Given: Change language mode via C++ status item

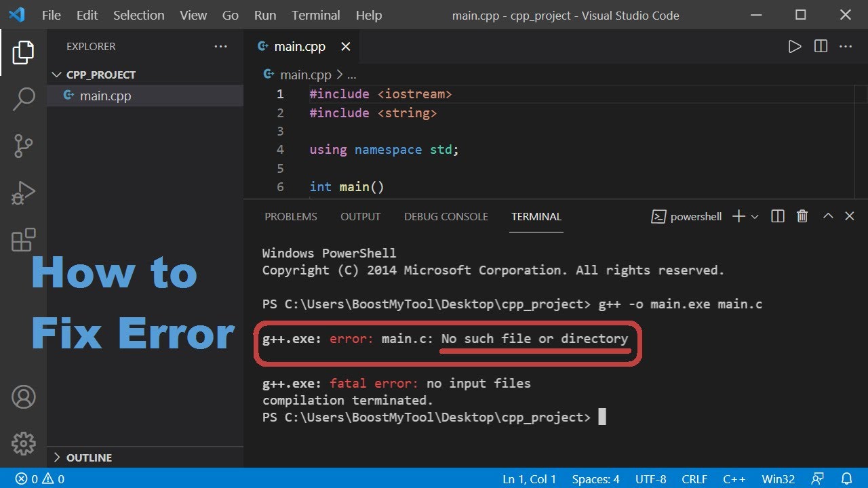Looking at the screenshot, I should pyautogui.click(x=734, y=479).
